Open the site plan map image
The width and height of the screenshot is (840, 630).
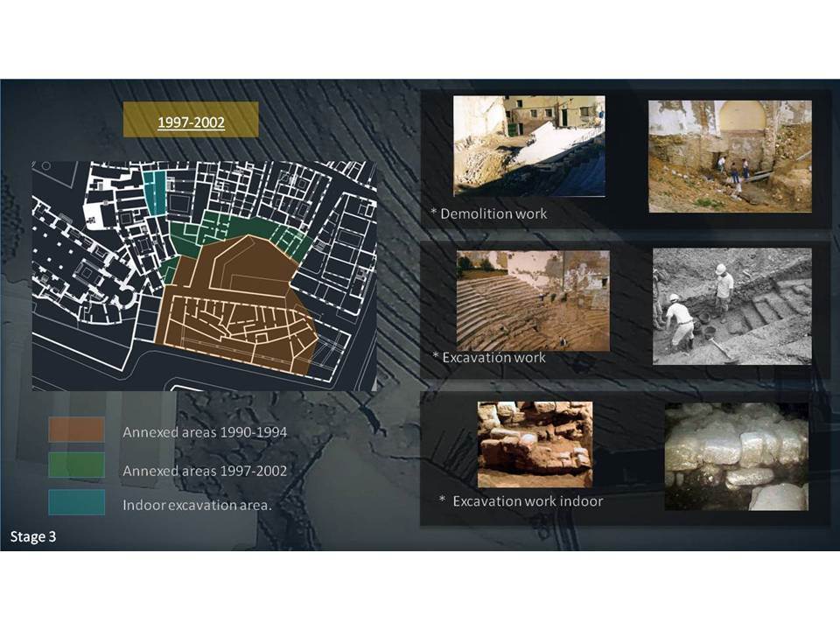point(204,276)
